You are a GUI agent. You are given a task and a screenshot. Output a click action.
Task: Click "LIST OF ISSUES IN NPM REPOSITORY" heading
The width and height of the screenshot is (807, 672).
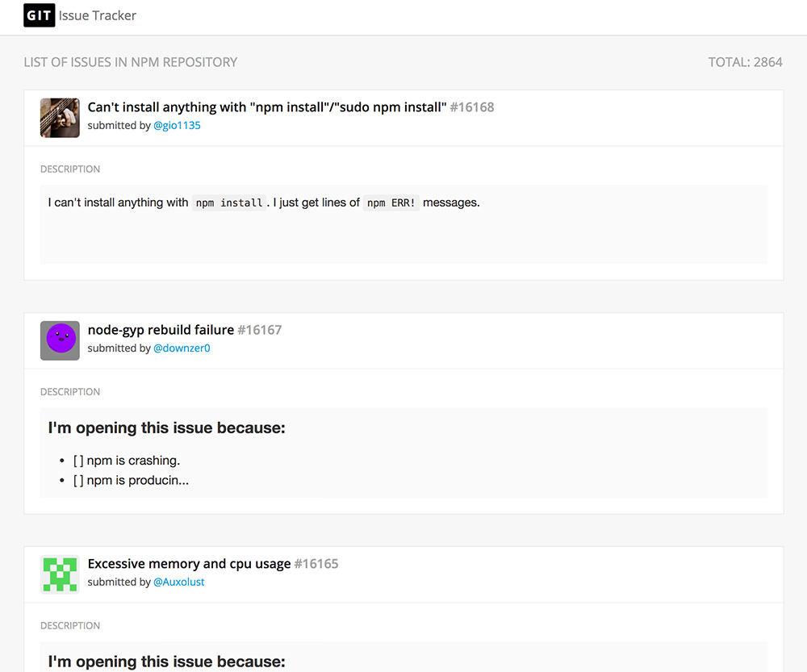(130, 62)
